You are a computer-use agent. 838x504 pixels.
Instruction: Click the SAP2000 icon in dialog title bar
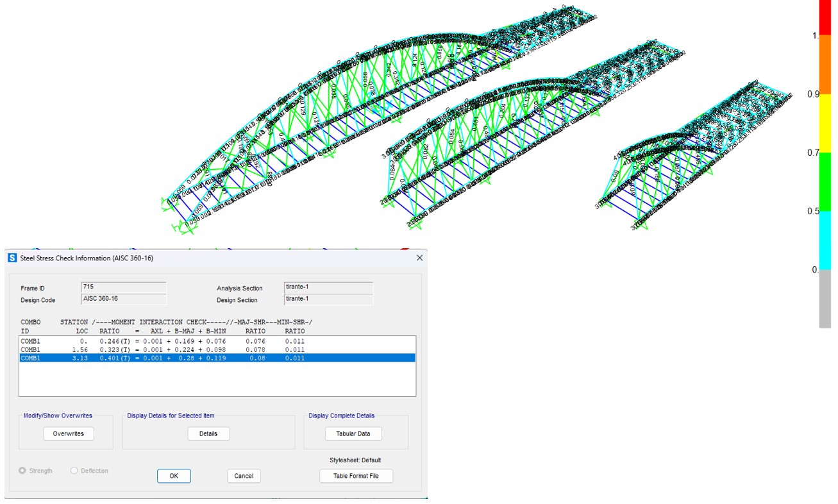[12, 258]
